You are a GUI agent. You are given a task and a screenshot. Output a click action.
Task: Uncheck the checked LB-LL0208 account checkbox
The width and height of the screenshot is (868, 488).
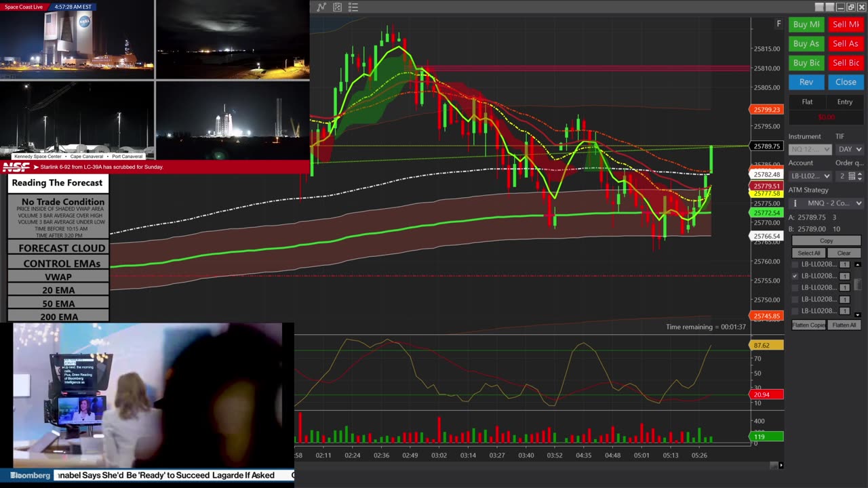[x=795, y=276]
